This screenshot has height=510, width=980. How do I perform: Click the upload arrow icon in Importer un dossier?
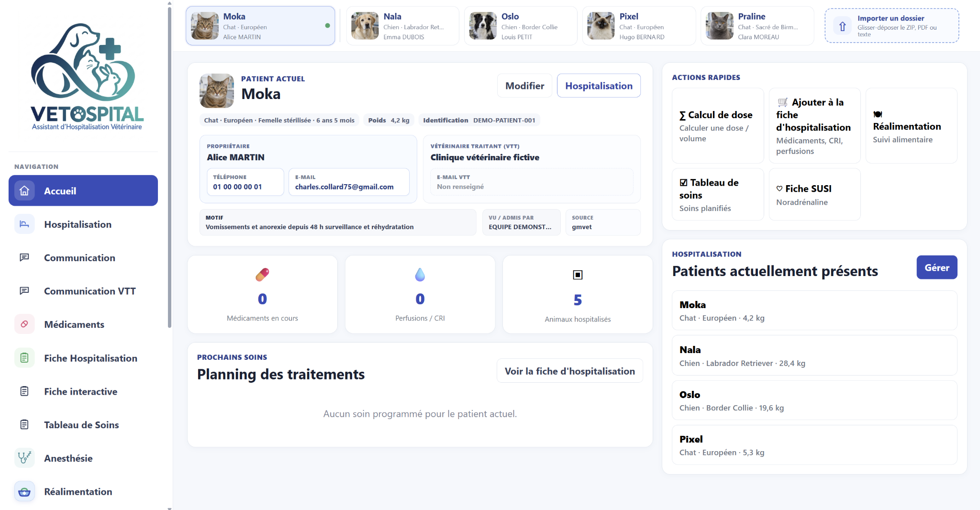coord(843,26)
